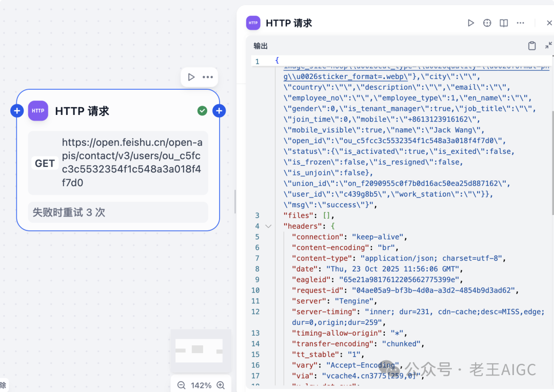The image size is (554, 392).
Task: Click the "transfer-encoding": "chunked" line
Action: [x=358, y=344]
